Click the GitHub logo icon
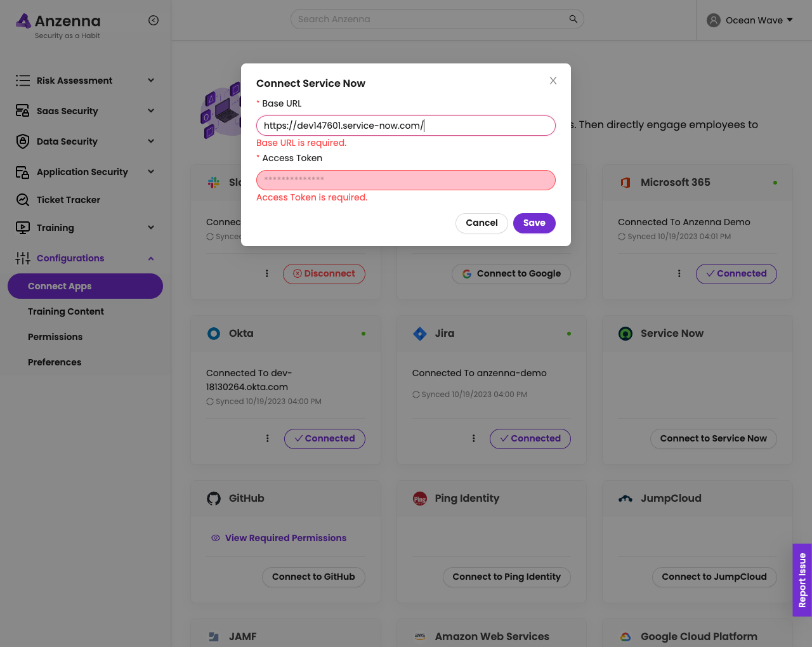Screen dimensions: 812x647 click(x=214, y=499)
